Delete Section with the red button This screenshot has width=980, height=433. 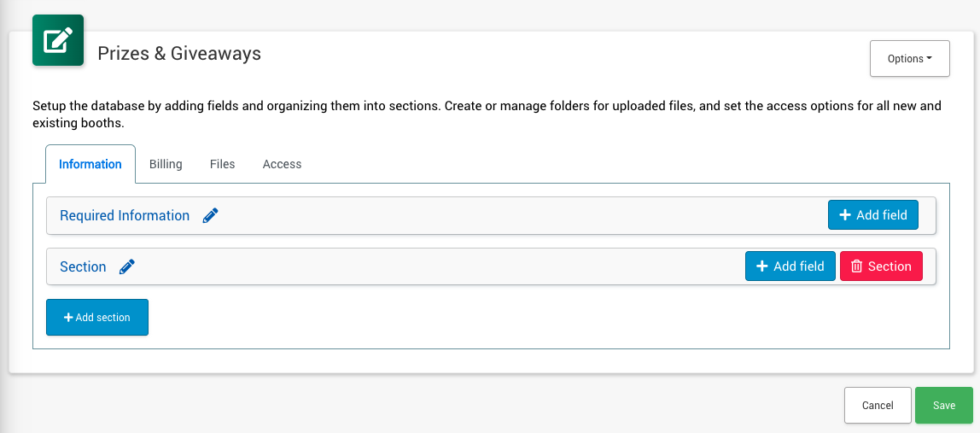[x=881, y=266]
